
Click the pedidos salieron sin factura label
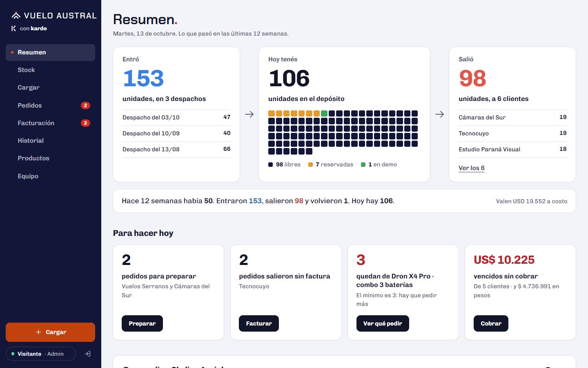pyautogui.click(x=285, y=276)
